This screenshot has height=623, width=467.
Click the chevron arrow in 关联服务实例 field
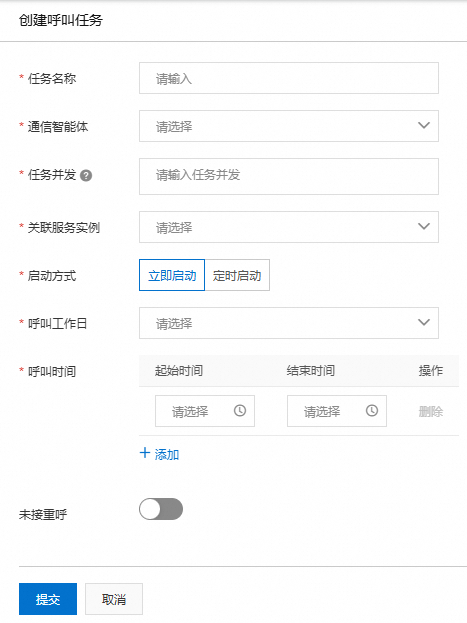[x=424, y=226]
